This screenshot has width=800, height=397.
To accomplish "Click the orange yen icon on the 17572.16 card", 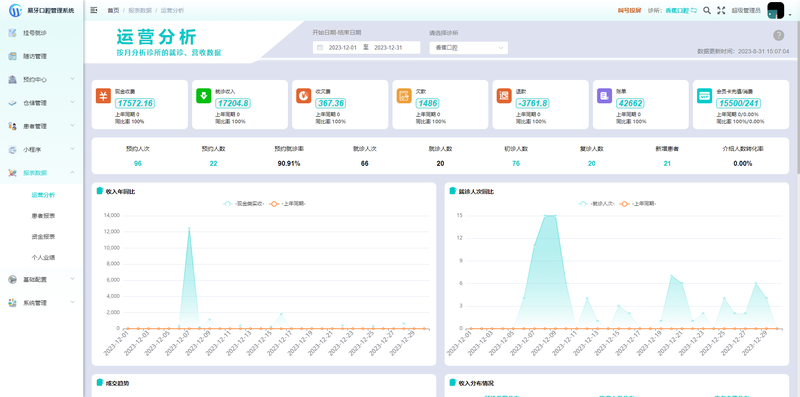I will pyautogui.click(x=103, y=95).
